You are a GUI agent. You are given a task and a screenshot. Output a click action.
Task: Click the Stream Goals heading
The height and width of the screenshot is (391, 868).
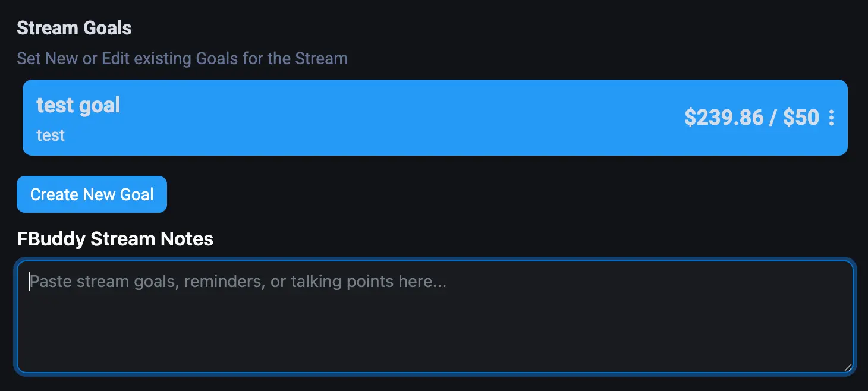73,27
